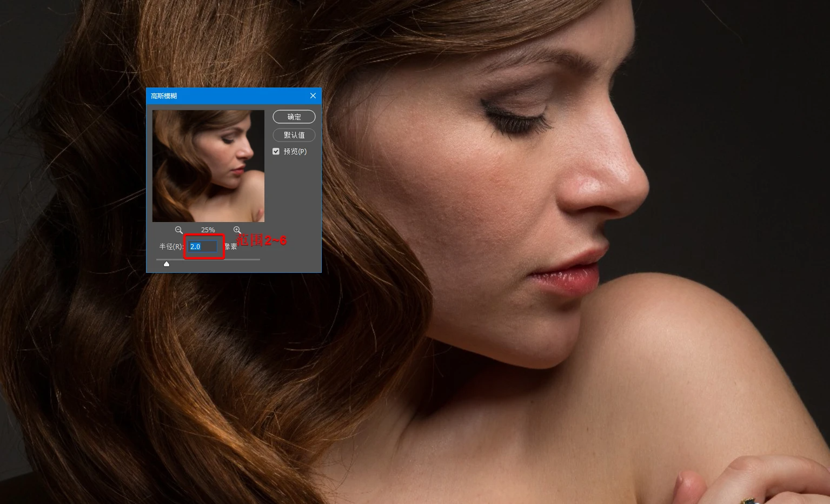This screenshot has height=504, width=830.
Task: Click the 半径(R) label
Action: 171,247
